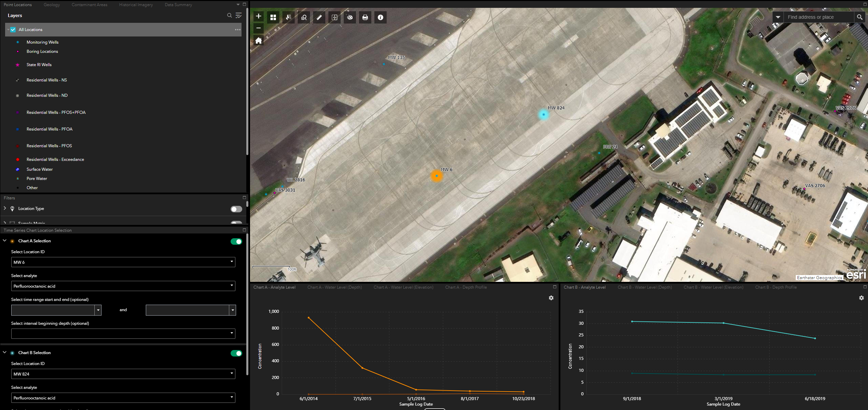Maximize the Layers panel
This screenshot has height=410, width=868.
tap(244, 4)
